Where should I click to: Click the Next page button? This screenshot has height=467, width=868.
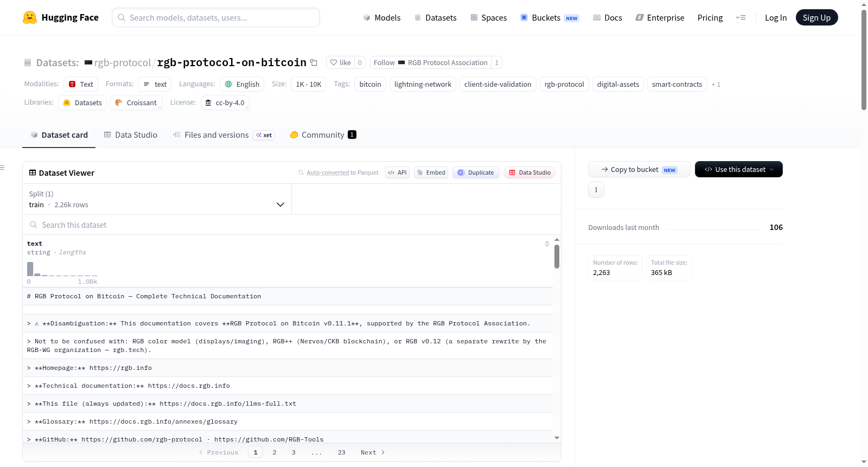pyautogui.click(x=373, y=452)
